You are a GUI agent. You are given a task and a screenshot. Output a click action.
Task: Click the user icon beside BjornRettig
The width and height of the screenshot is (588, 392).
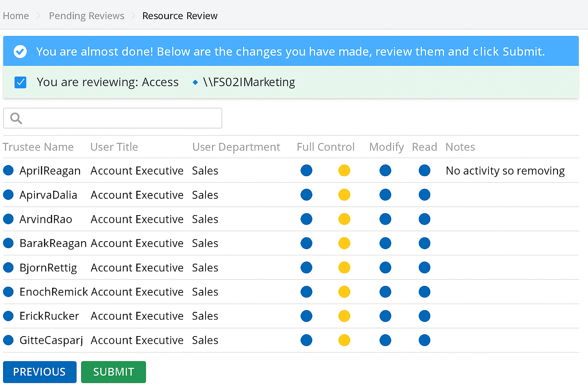(8, 267)
